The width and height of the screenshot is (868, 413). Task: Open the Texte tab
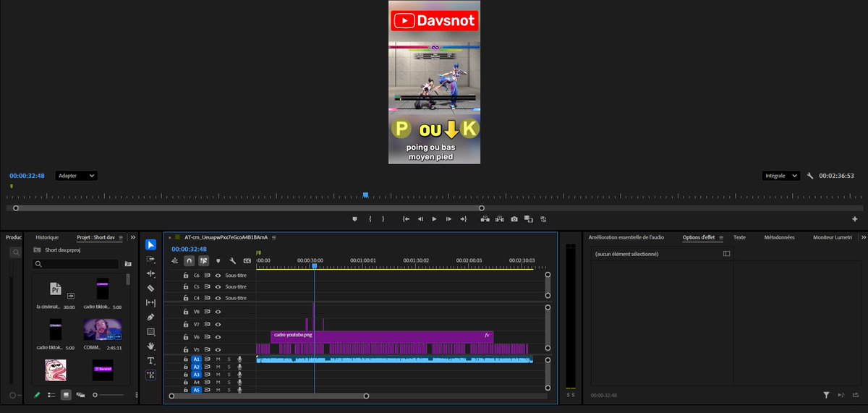click(739, 237)
